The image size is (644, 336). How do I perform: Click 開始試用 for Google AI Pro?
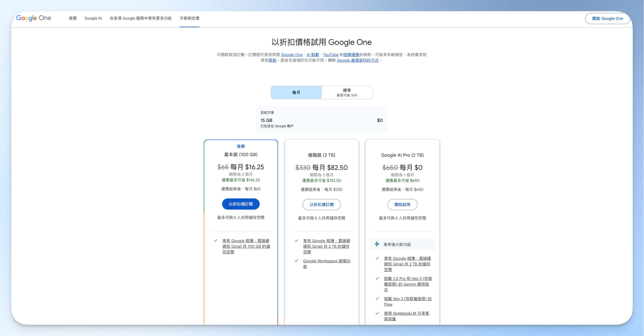[x=402, y=205]
